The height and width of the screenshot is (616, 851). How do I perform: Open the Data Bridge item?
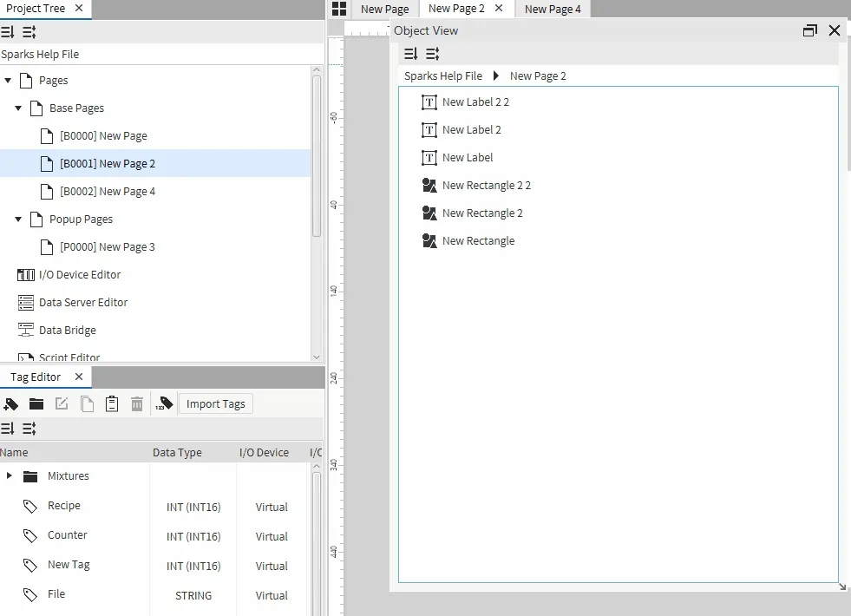(x=67, y=331)
